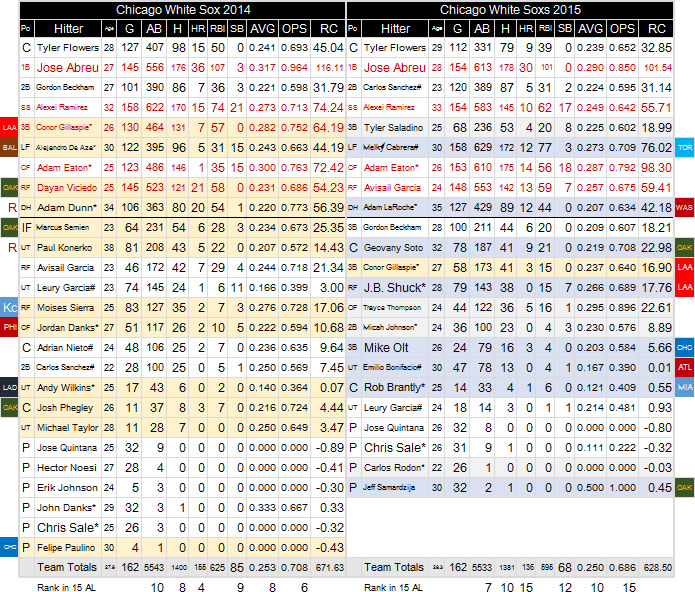The height and width of the screenshot is (592, 695).
Task: Click the OAK badge beside Marcus Semien
Action: coord(9,228)
